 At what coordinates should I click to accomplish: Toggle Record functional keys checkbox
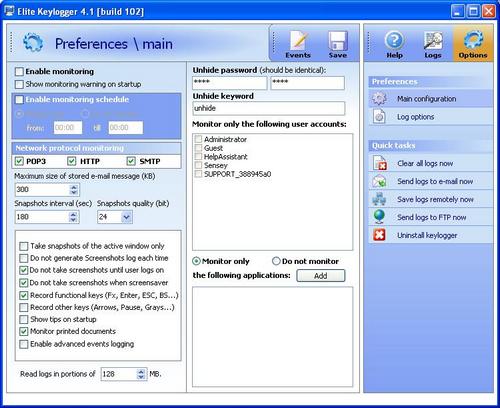(24, 295)
